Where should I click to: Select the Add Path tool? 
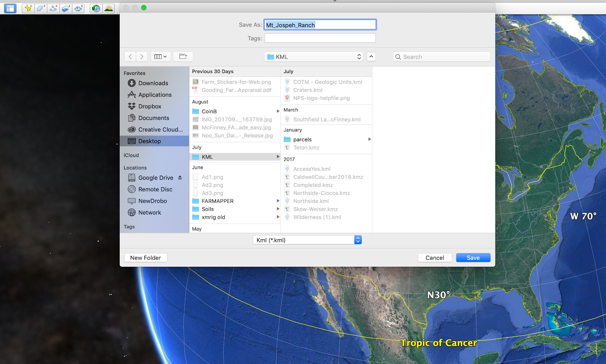(53, 8)
